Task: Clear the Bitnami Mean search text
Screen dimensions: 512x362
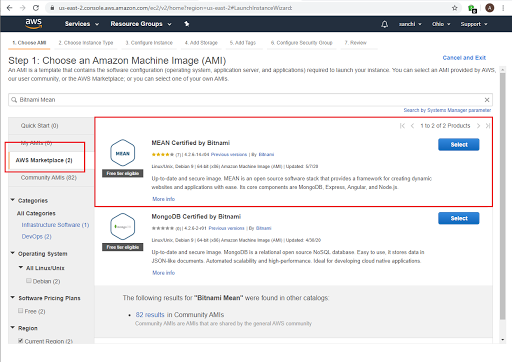Action: click(x=487, y=100)
